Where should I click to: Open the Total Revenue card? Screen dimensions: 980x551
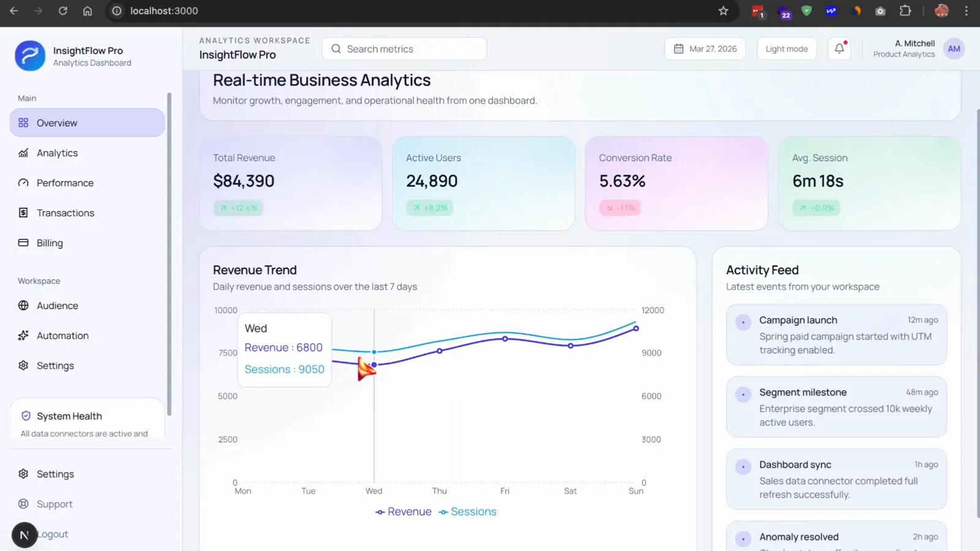(290, 183)
